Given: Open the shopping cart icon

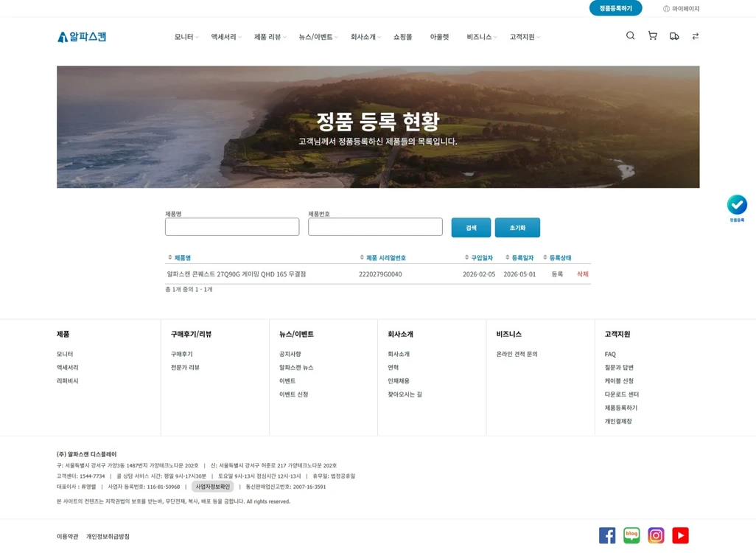Looking at the screenshot, I should point(652,35).
